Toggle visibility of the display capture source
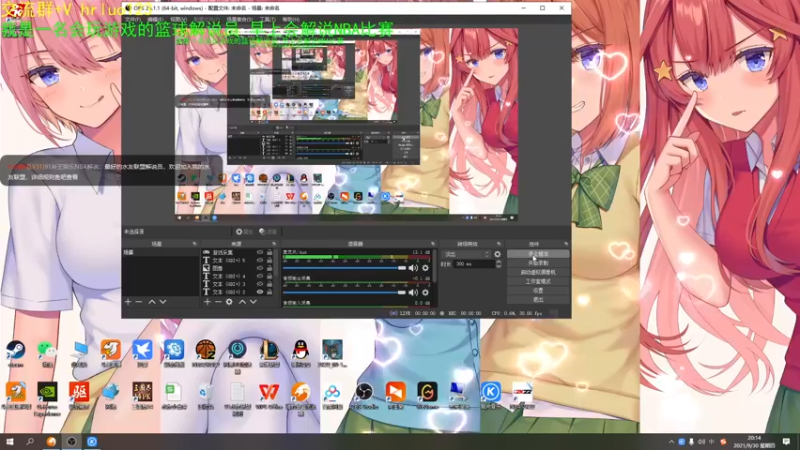Image resolution: width=800 pixels, height=450 pixels. [260, 253]
